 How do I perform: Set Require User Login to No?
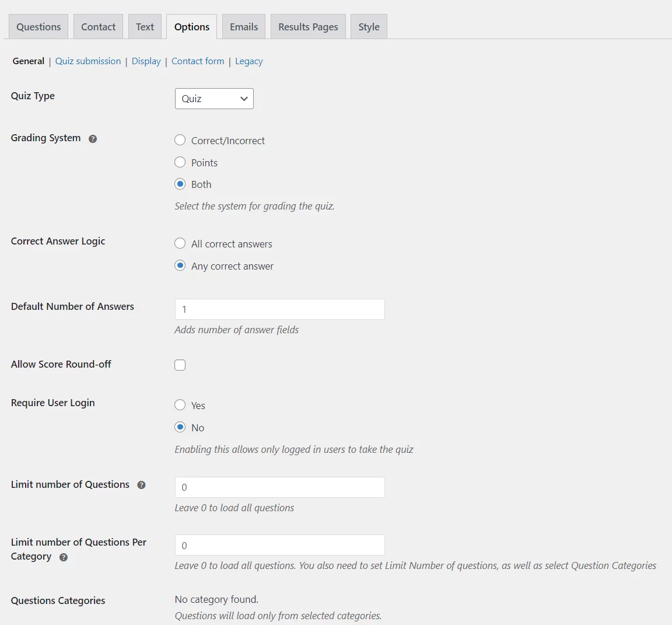coord(180,427)
